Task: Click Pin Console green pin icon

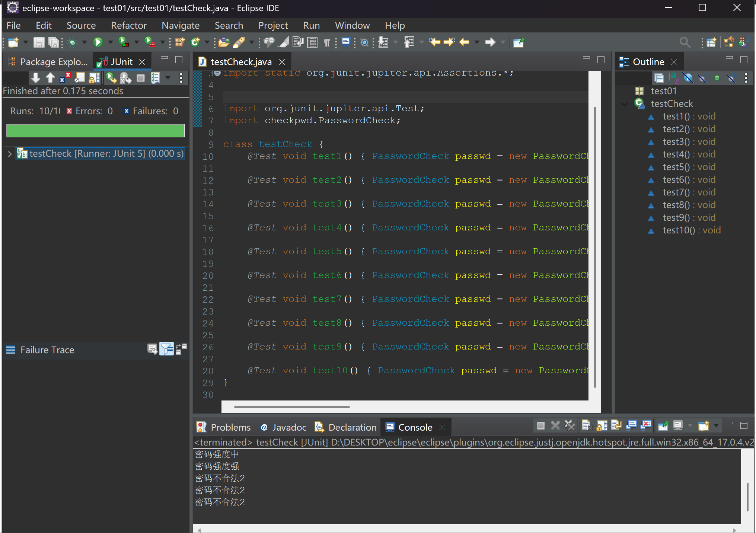Action: click(x=663, y=425)
